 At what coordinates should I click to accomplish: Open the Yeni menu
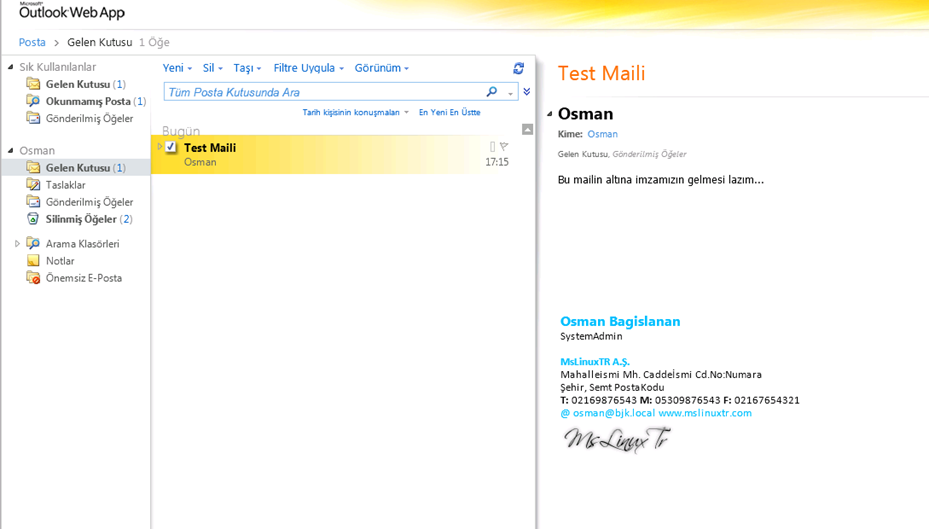[x=177, y=68]
